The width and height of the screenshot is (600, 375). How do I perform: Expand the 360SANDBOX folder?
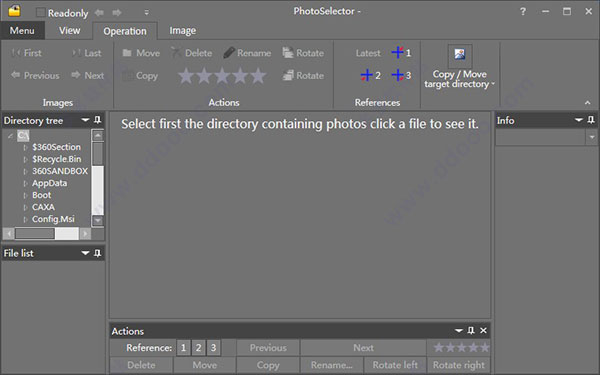[x=25, y=171]
